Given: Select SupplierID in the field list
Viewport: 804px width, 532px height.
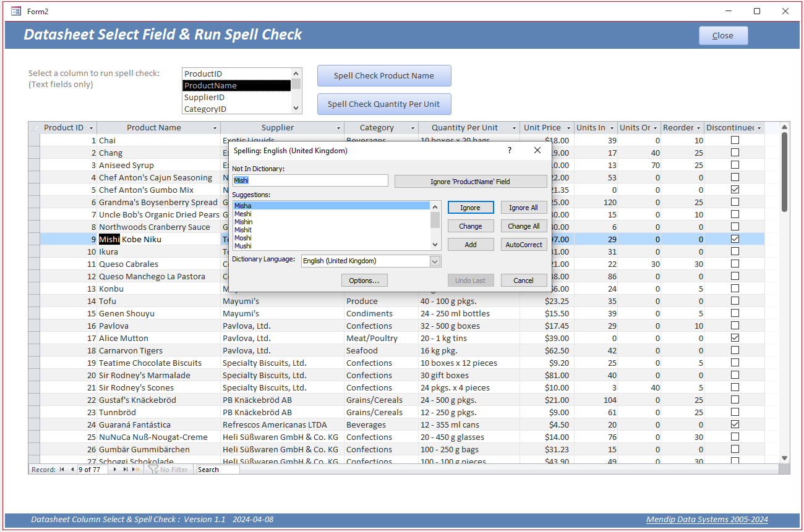Looking at the screenshot, I should [236, 98].
